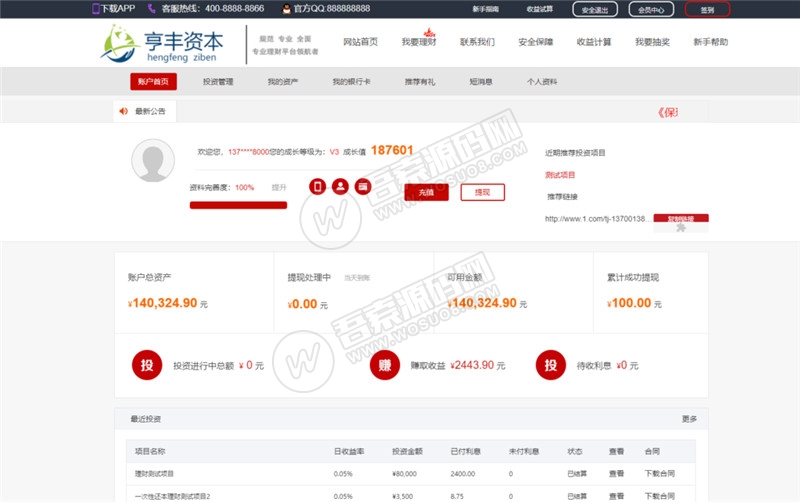Click the announcement speaker icon

pos(124,111)
